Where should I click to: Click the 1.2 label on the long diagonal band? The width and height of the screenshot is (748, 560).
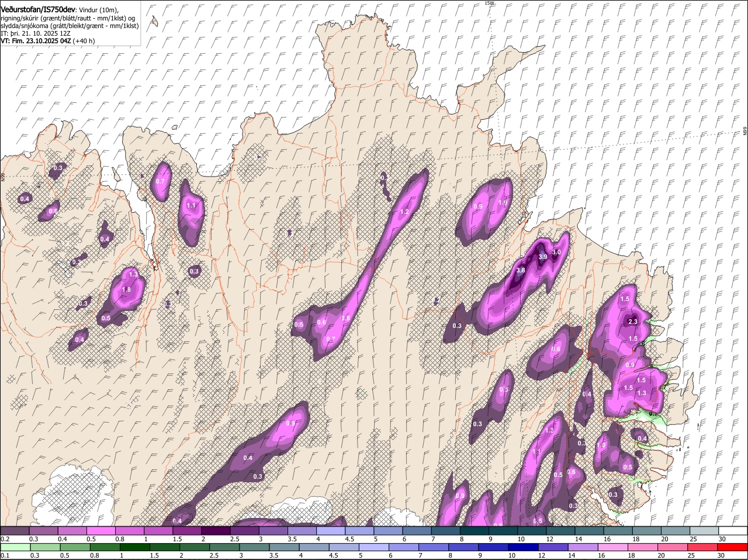[403, 212]
